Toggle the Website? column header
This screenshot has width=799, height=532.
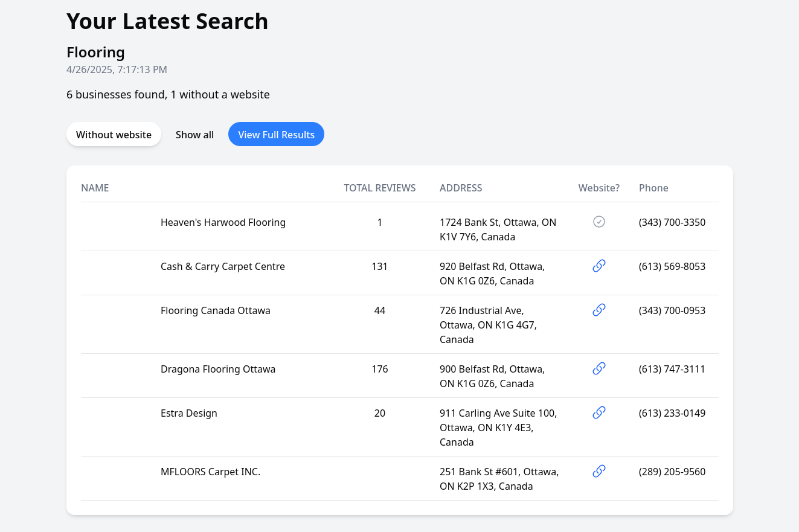(x=598, y=188)
